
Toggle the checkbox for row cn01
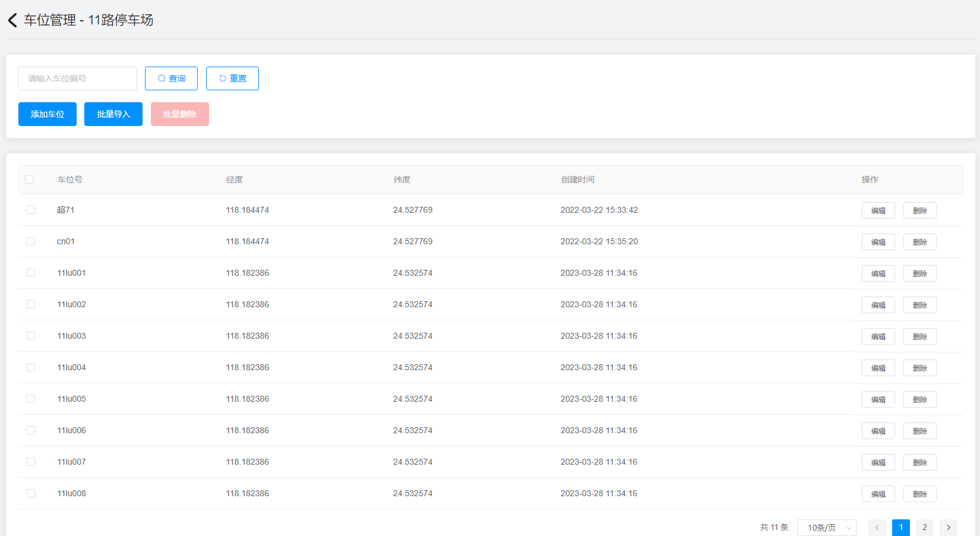click(x=31, y=241)
